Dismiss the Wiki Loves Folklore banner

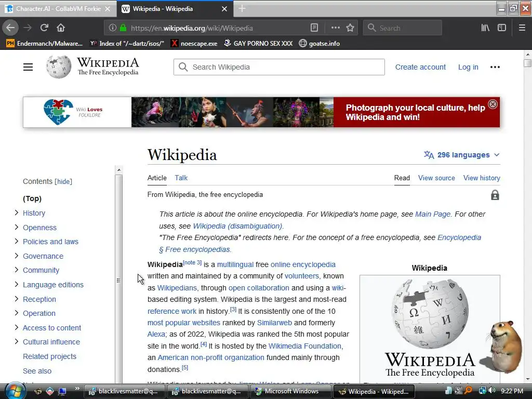[493, 104]
